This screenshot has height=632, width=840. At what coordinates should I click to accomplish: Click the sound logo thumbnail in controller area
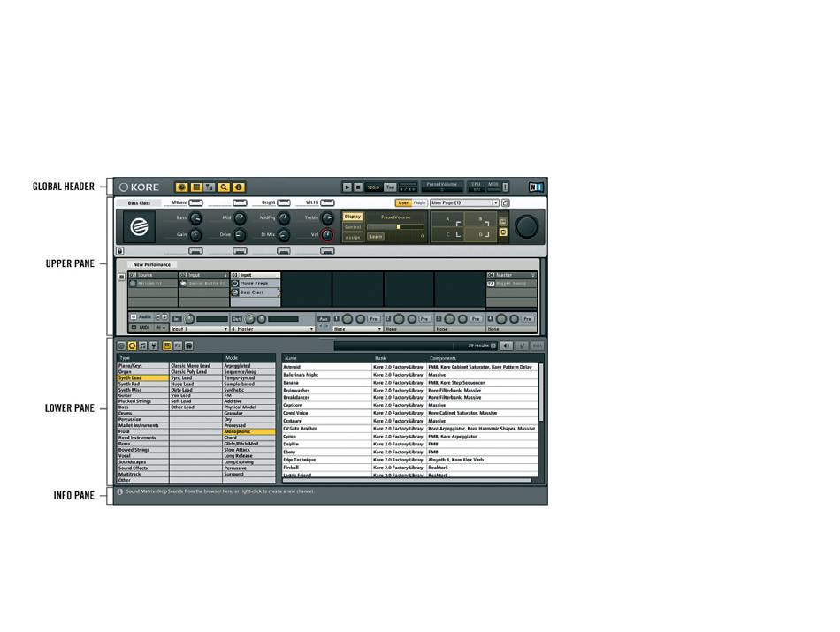tap(140, 226)
